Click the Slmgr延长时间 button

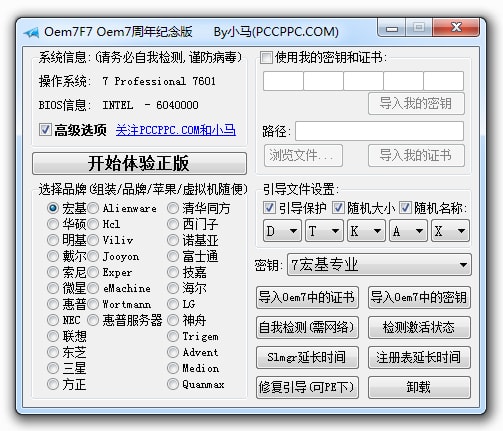(307, 357)
